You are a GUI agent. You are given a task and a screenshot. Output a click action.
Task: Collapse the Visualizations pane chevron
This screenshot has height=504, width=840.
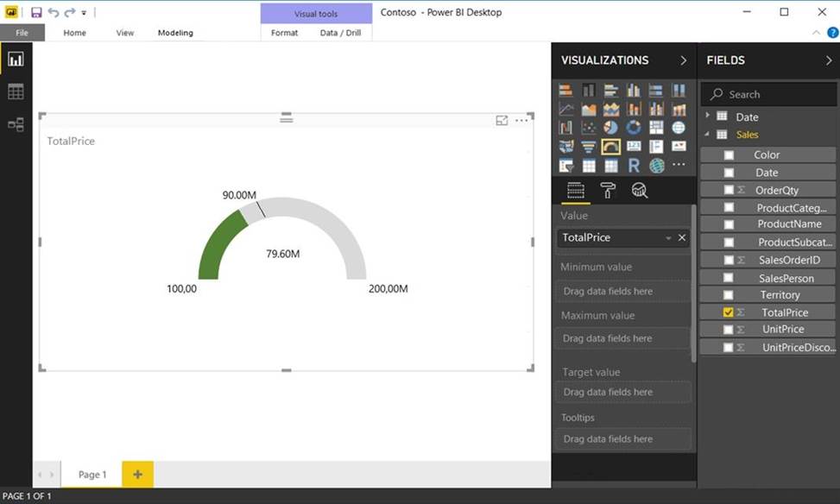coord(683,60)
